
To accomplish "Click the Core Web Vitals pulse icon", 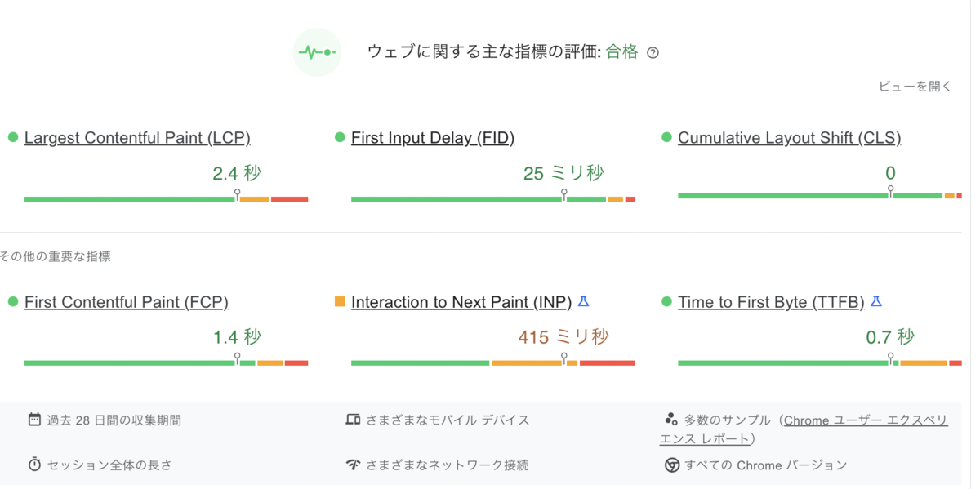I will (317, 52).
